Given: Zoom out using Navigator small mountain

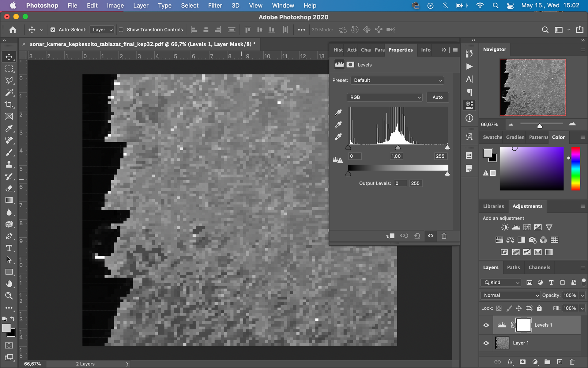Looking at the screenshot, I should (511, 125).
